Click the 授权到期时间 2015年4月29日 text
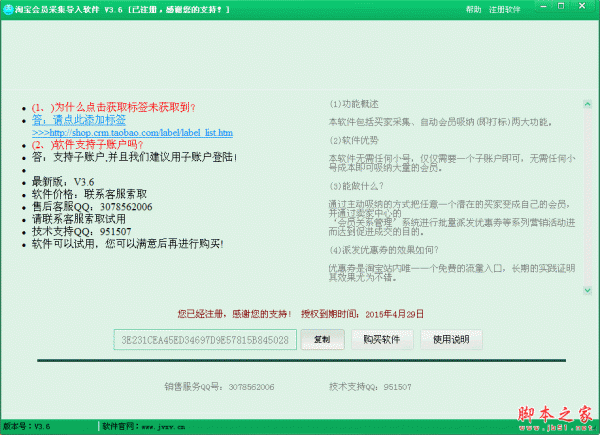The height and width of the screenshot is (435, 600). pos(362,314)
